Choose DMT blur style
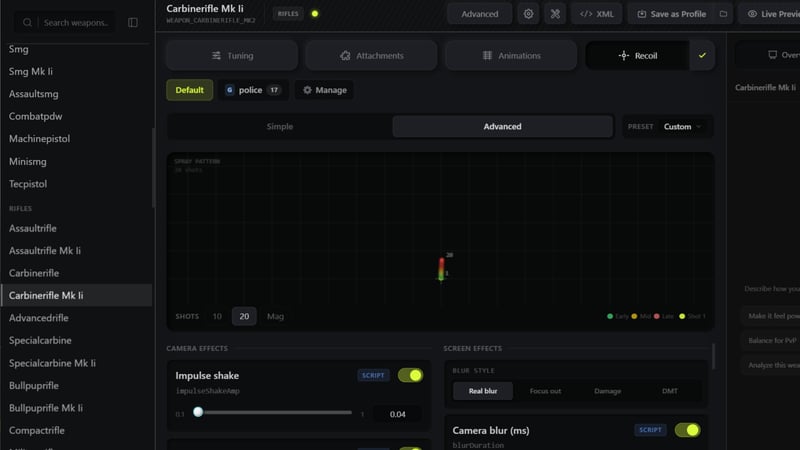The height and width of the screenshot is (450, 800). point(670,391)
